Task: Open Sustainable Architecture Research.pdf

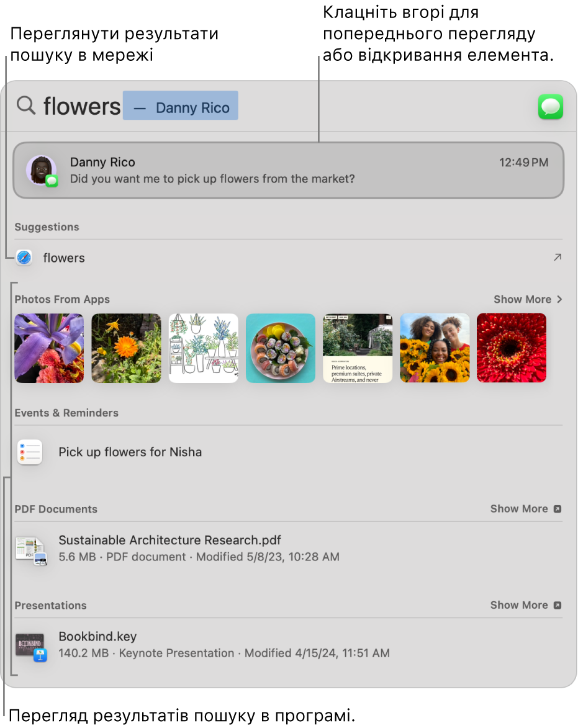Action: click(288, 548)
